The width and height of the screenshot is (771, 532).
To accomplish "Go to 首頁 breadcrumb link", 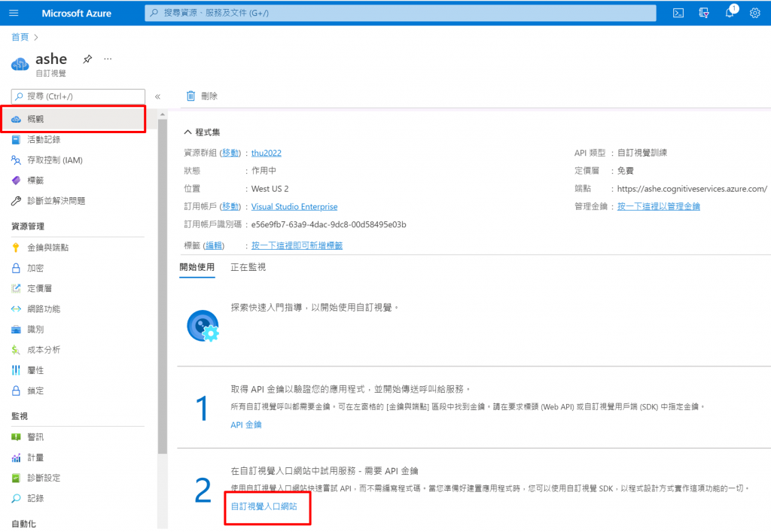I will tap(20, 38).
